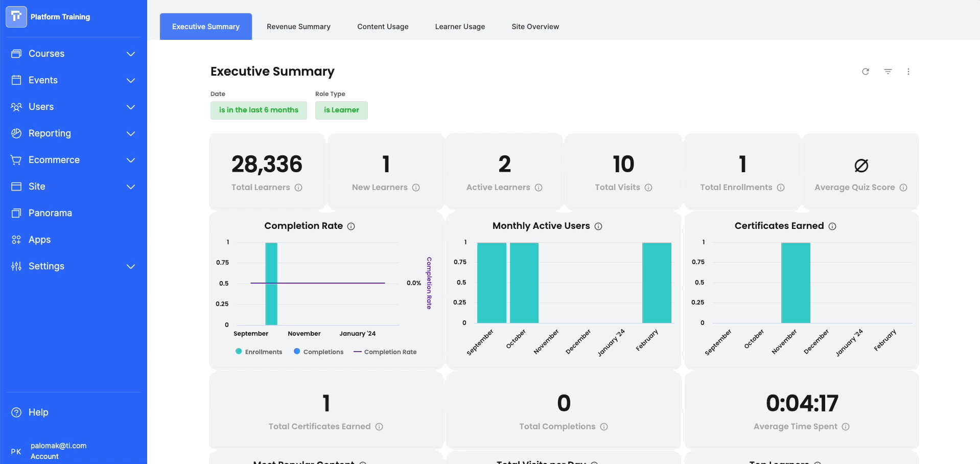Viewport: 980px width, 464px height.
Task: Click the dashboard refresh icon
Action: 866,72
